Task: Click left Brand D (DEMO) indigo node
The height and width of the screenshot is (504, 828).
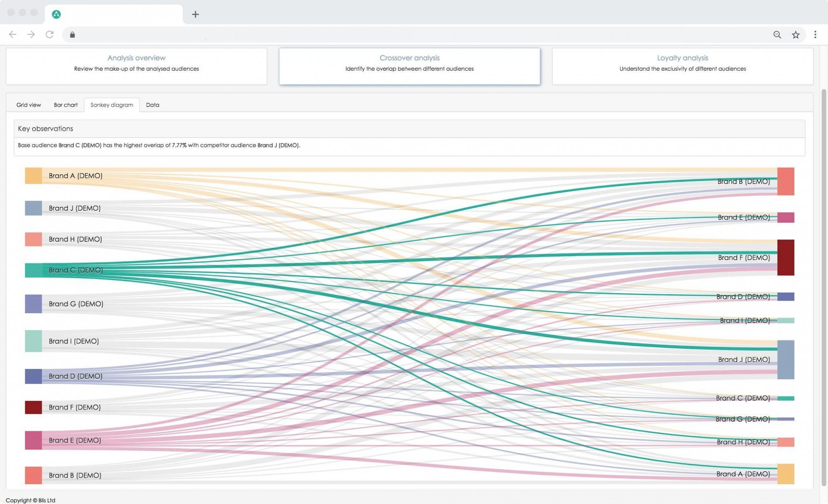Action: coord(33,376)
